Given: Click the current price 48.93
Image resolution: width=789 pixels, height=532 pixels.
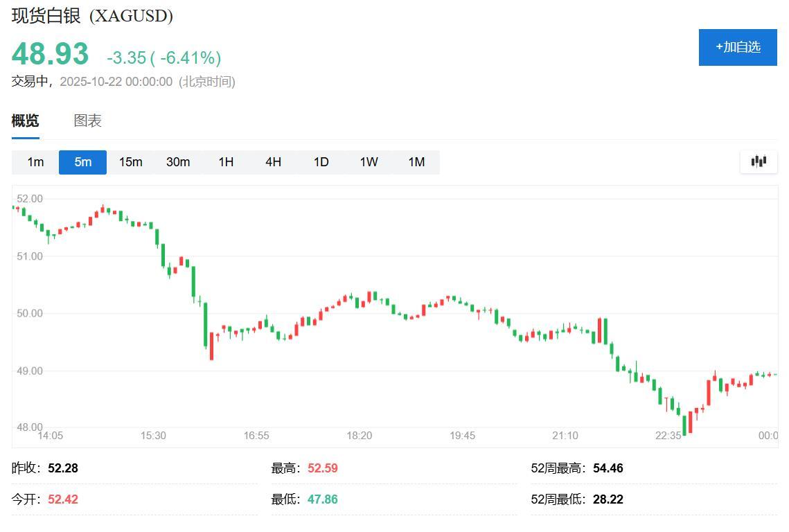Looking at the screenshot, I should coord(51,54).
